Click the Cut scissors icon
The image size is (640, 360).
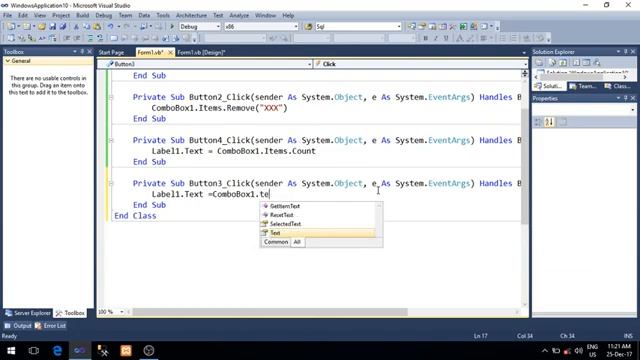76,27
